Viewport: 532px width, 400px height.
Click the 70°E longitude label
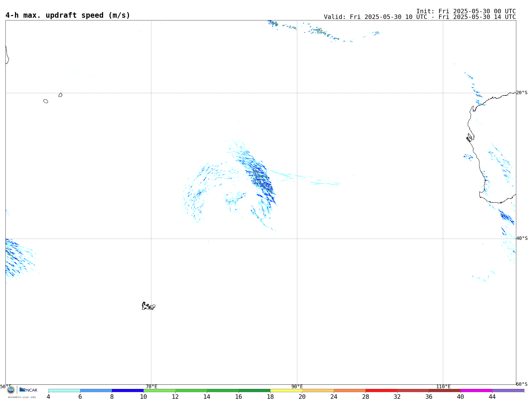[151, 387]
